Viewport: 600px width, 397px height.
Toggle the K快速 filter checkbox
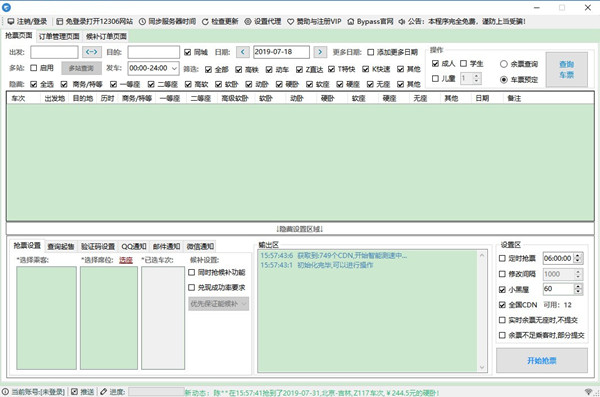click(x=365, y=69)
